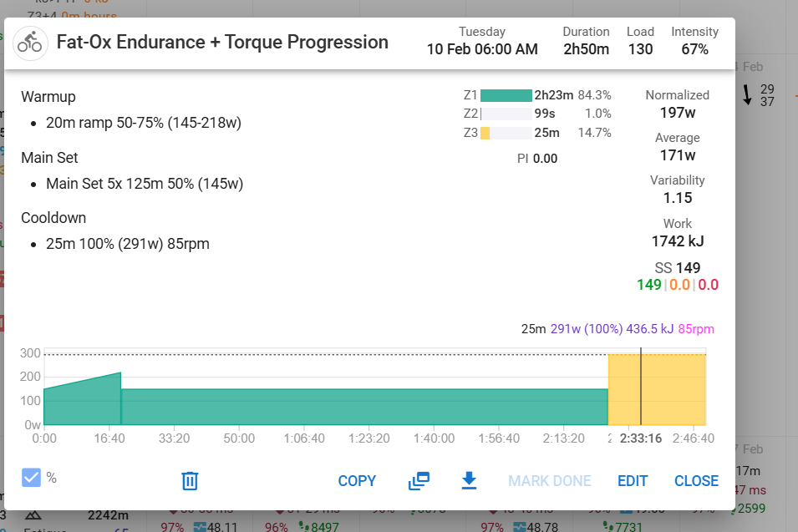The width and height of the screenshot is (798, 532).
Task: Toggle the percent checkbox
Action: coord(31,478)
